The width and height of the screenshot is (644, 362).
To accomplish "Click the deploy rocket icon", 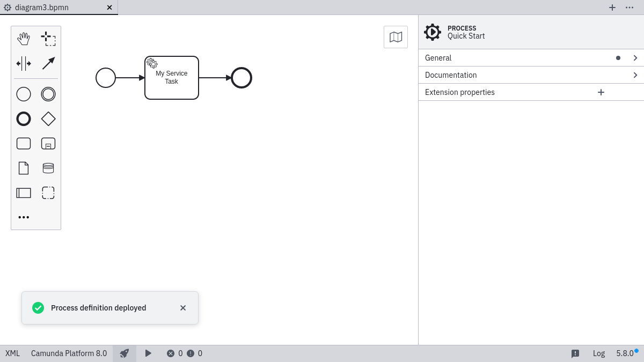I will (x=125, y=353).
